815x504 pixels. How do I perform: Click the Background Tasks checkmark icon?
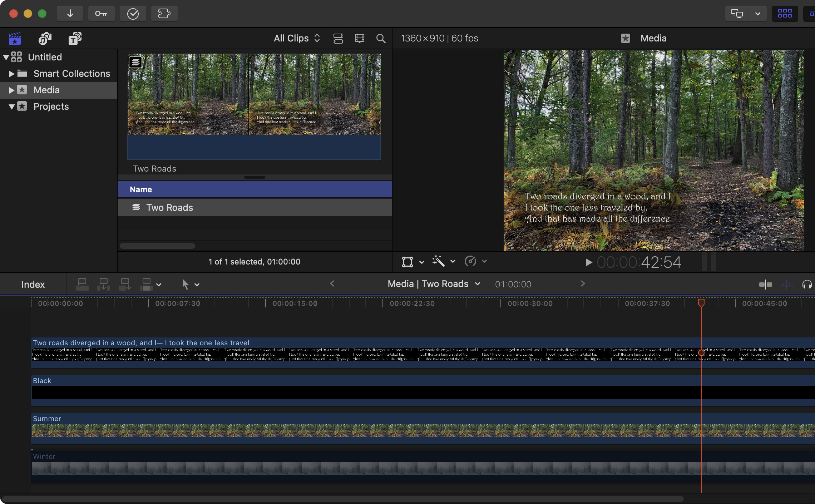(x=133, y=14)
